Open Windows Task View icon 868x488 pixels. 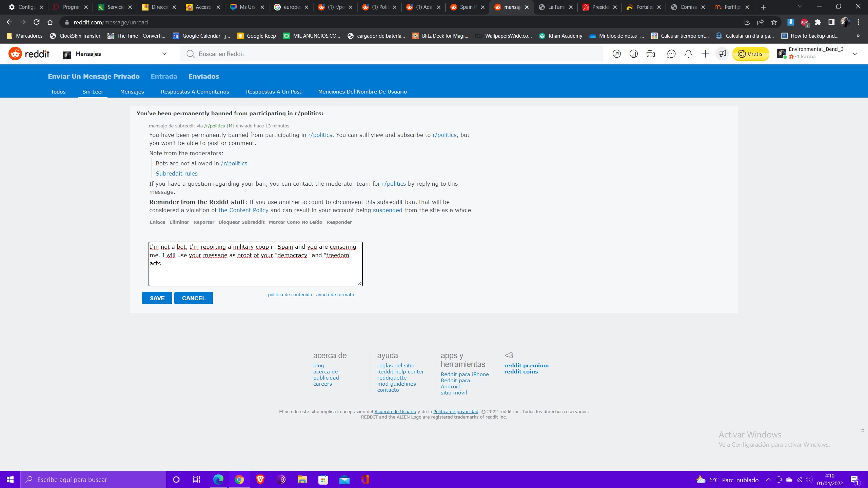click(x=196, y=480)
